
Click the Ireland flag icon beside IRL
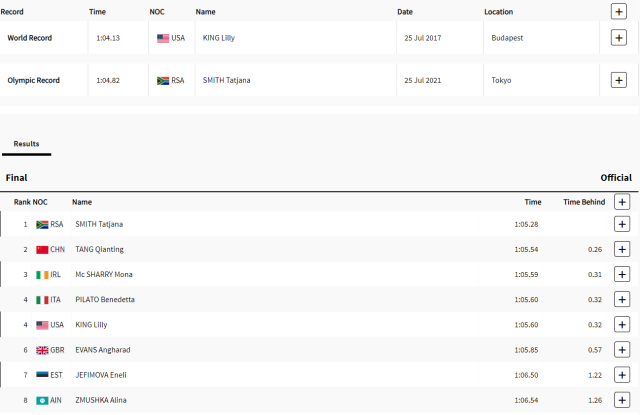point(42,275)
